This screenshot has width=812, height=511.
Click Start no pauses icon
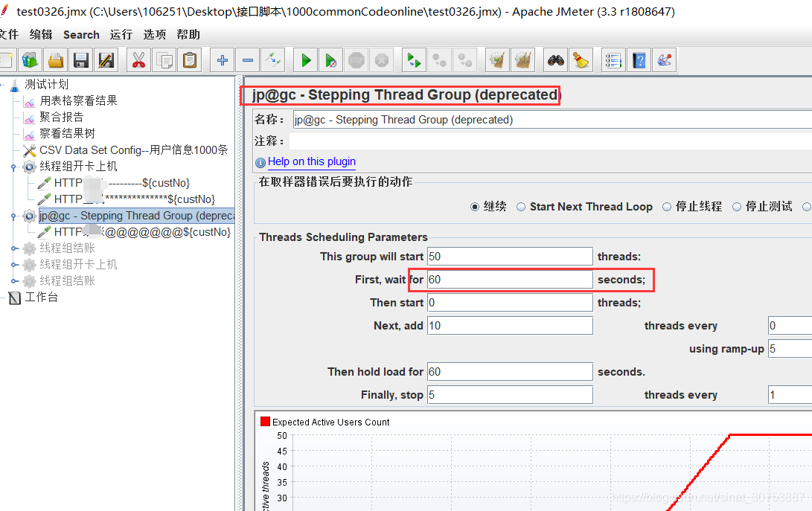[x=331, y=60]
